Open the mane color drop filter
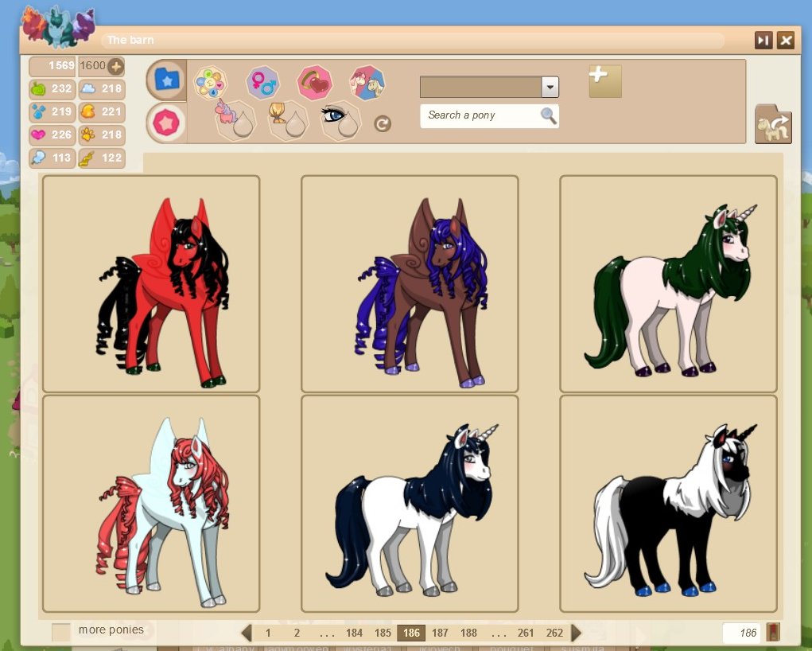Image resolution: width=812 pixels, height=651 pixels. tap(287, 121)
